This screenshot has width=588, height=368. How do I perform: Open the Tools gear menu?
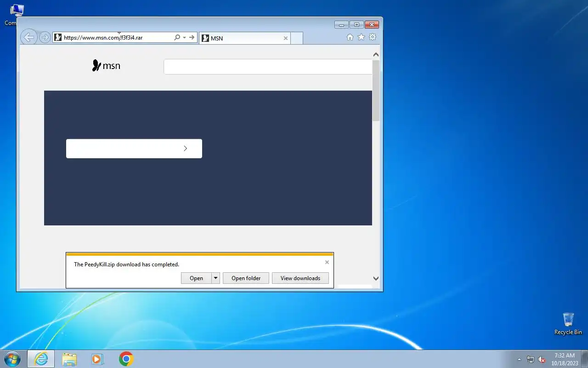point(373,37)
